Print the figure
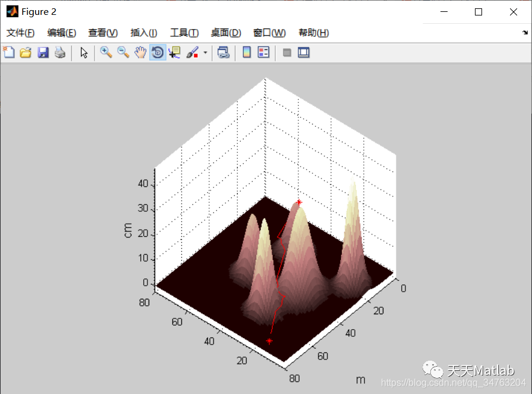This screenshot has width=532, height=394. [59, 52]
